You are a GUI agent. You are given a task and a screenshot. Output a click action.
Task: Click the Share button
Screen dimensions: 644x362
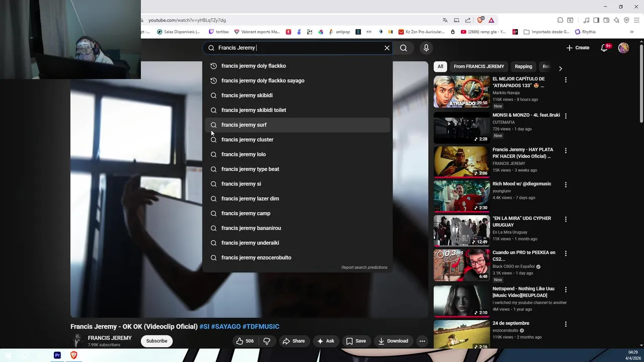click(x=294, y=341)
